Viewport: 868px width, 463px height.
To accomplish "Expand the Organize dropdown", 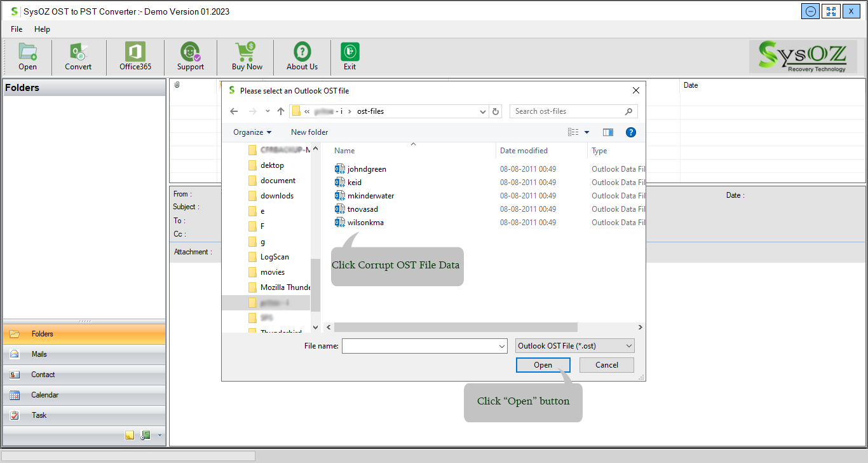I will [252, 132].
